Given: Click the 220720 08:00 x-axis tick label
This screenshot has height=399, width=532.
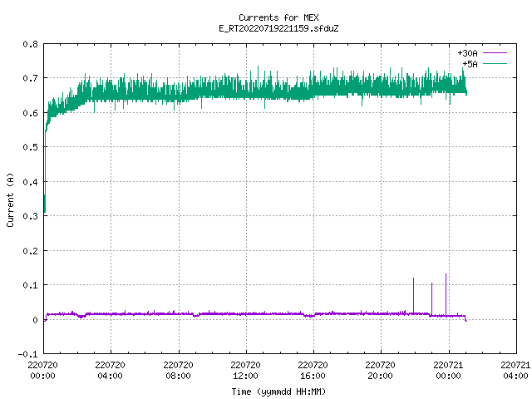Looking at the screenshot, I should click(x=178, y=370).
